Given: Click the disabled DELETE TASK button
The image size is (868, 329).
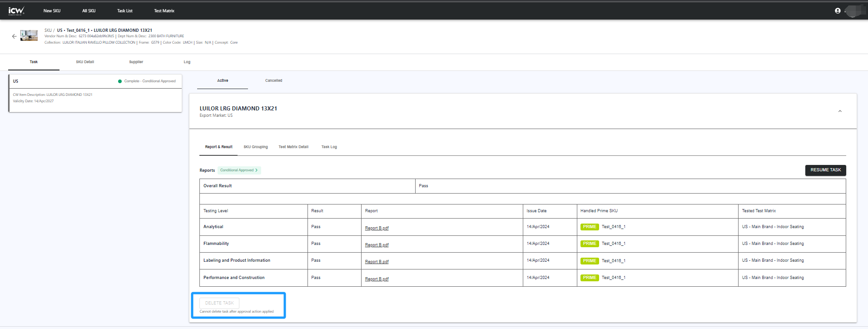Looking at the screenshot, I should (x=219, y=303).
